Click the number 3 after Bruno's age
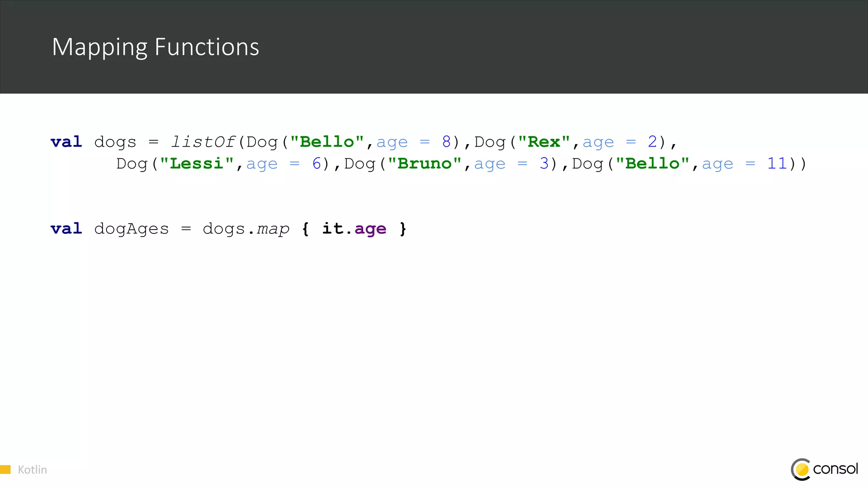This screenshot has height=488, width=868. tap(544, 164)
